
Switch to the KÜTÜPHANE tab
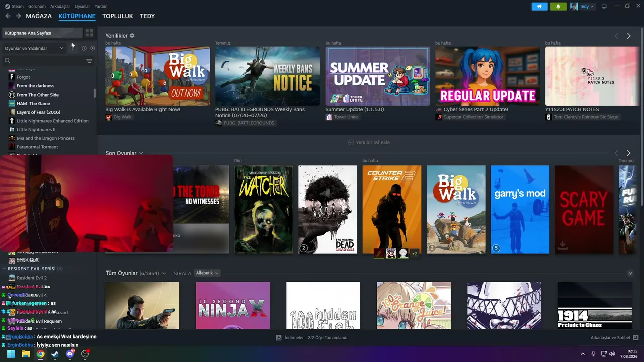pyautogui.click(x=77, y=16)
